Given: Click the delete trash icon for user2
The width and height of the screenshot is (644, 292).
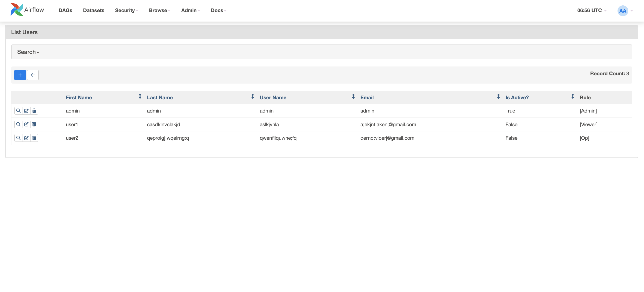Looking at the screenshot, I should [34, 138].
